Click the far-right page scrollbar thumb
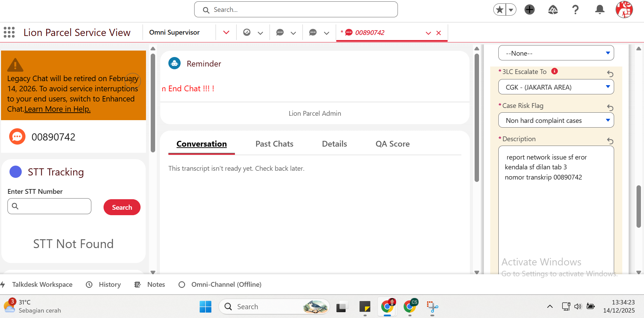Image resolution: width=644 pixels, height=318 pixels. (x=639, y=206)
